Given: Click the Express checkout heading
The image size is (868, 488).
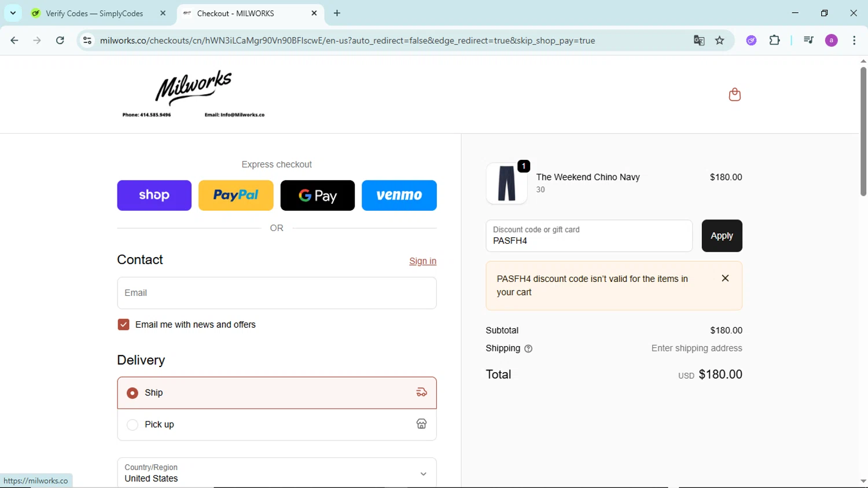Looking at the screenshot, I should [277, 164].
